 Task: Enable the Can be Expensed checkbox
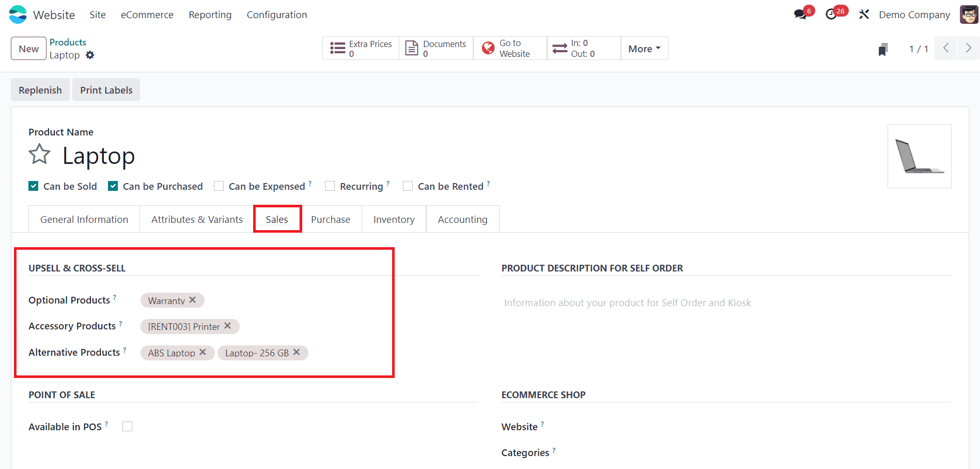click(219, 186)
